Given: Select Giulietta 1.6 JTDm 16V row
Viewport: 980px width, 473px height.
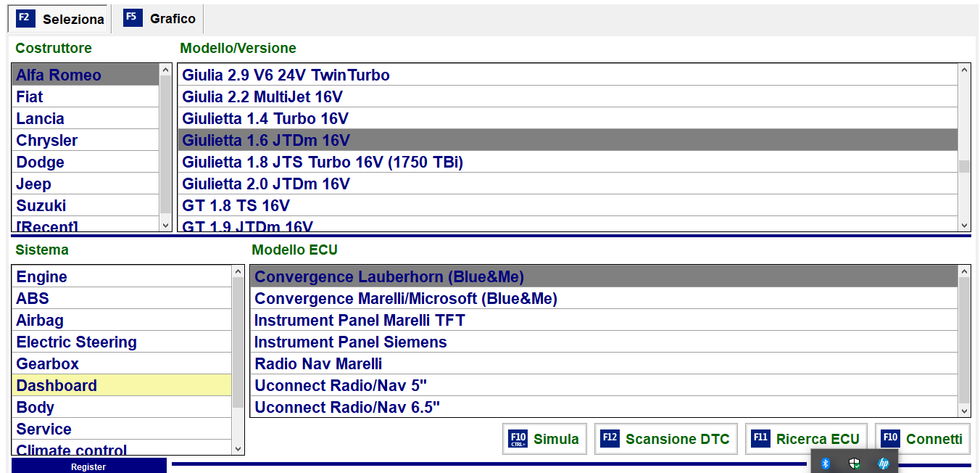Looking at the screenshot, I should 568,140.
